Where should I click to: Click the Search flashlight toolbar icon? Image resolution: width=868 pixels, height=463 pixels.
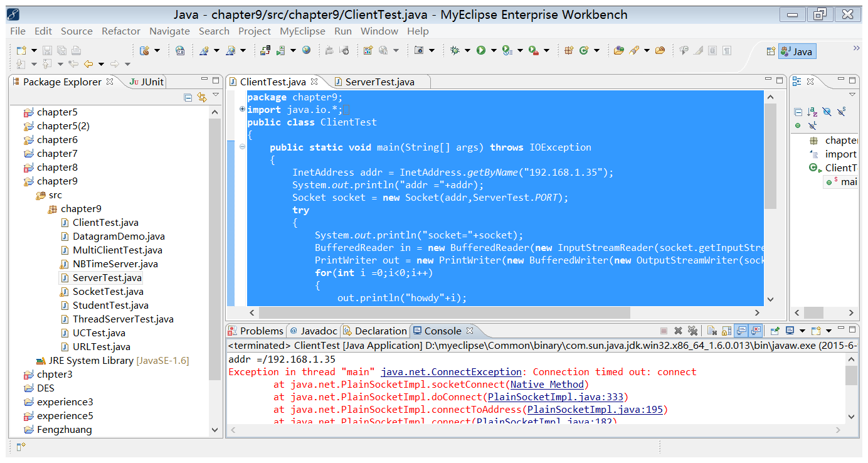(x=634, y=50)
